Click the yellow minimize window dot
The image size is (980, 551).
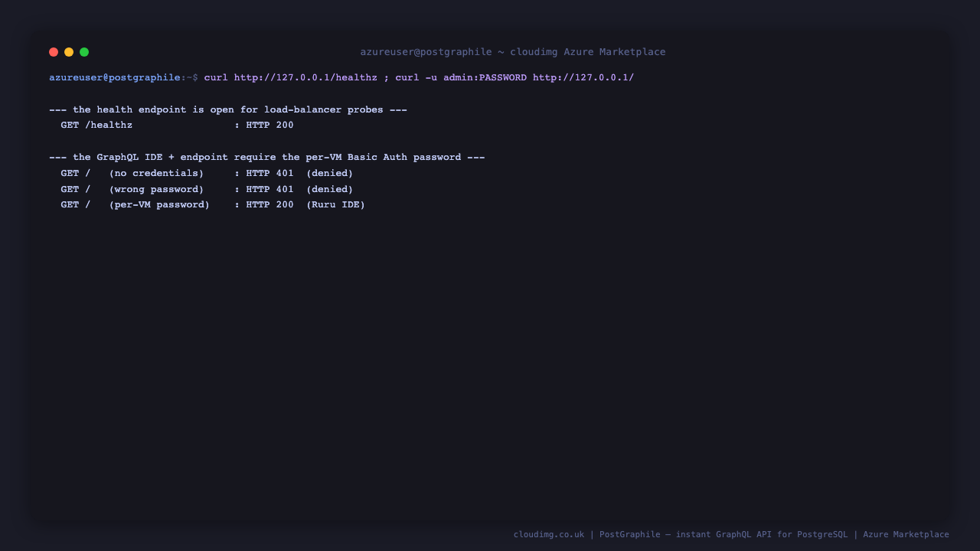69,52
